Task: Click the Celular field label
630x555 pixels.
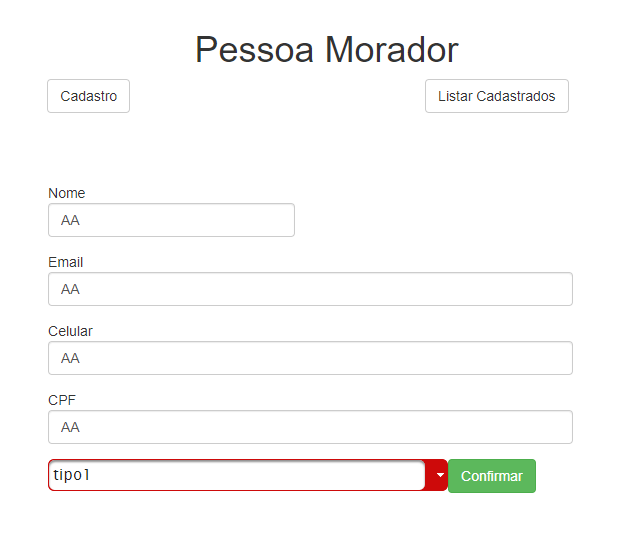Action: [x=70, y=331]
